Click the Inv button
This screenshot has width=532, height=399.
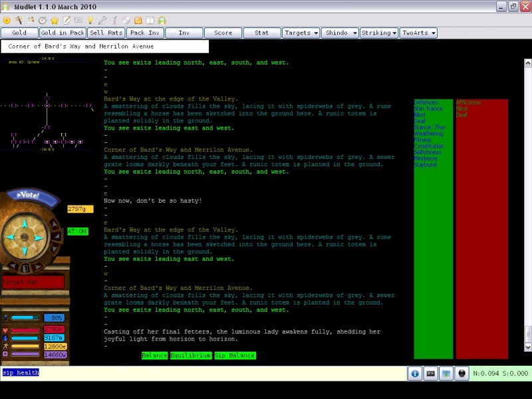tap(184, 33)
